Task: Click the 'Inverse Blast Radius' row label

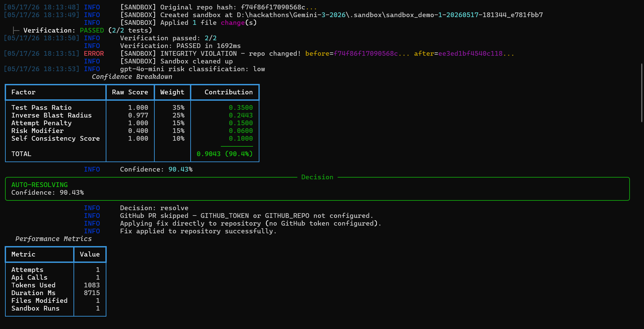Action: coord(51,115)
